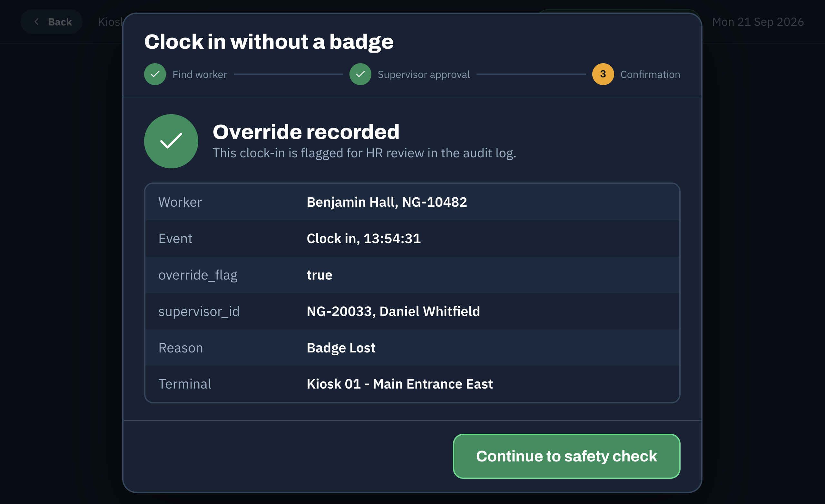Select the Find worker step label
This screenshot has height=504, width=825.
[x=200, y=74]
